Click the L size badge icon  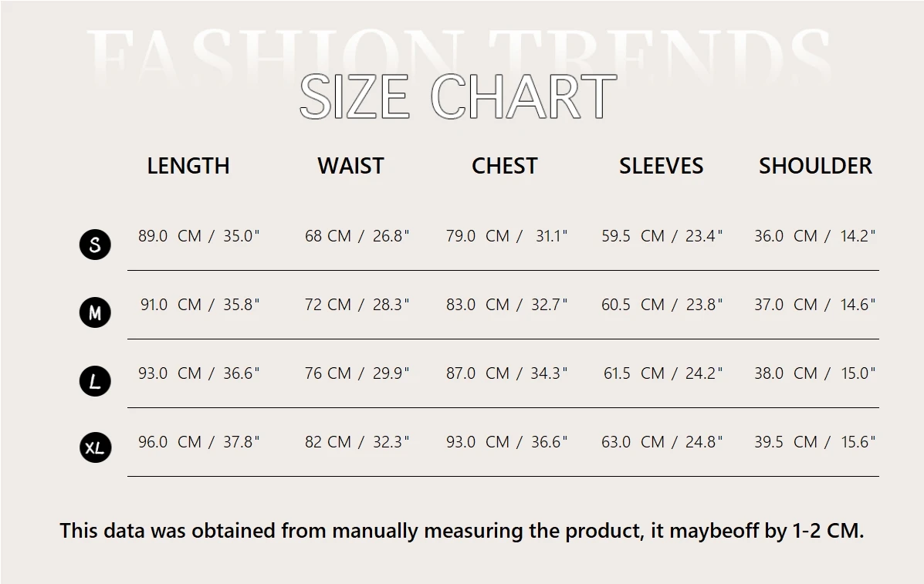[95, 381]
